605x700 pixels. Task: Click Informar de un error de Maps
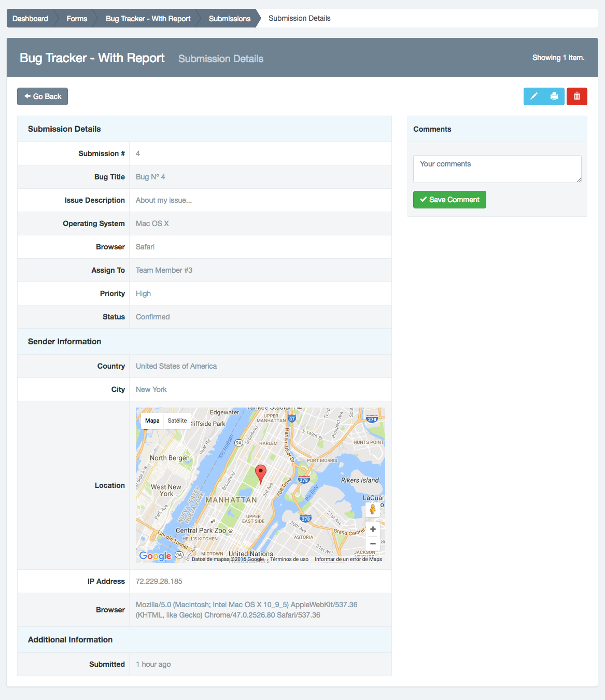(348, 559)
